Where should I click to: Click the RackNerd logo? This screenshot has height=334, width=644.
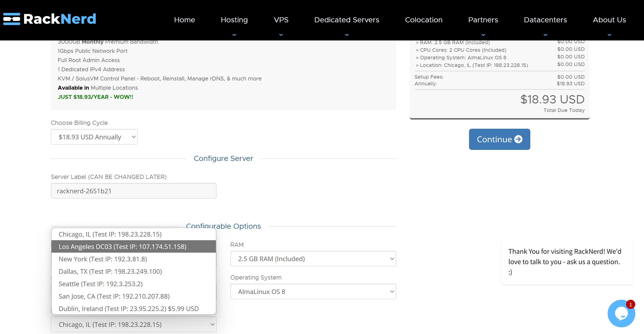coord(49,19)
